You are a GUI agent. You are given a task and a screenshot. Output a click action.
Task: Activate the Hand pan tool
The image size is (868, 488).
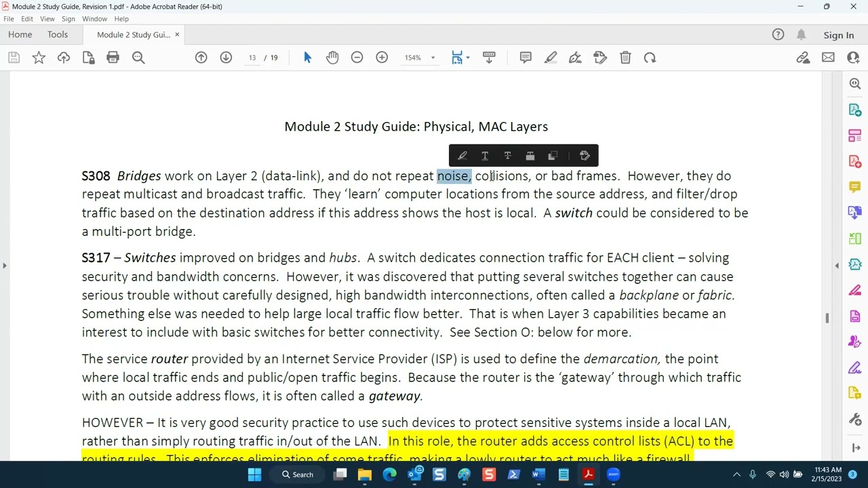(332, 58)
